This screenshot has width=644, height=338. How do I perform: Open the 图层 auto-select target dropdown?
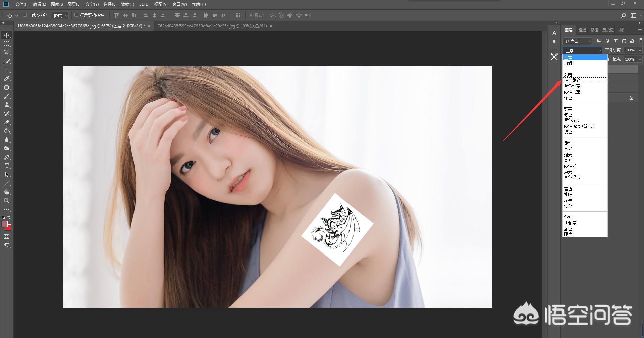pos(61,15)
